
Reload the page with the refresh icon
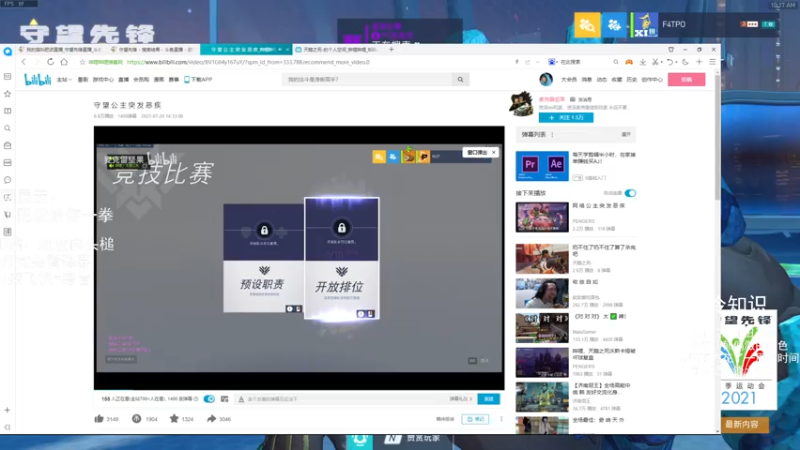[x=50, y=62]
